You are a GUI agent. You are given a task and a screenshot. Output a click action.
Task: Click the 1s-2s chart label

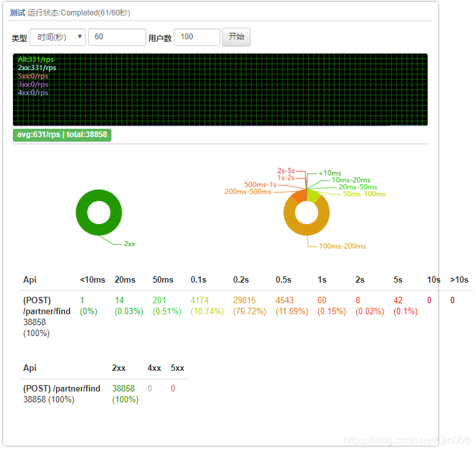point(286,178)
